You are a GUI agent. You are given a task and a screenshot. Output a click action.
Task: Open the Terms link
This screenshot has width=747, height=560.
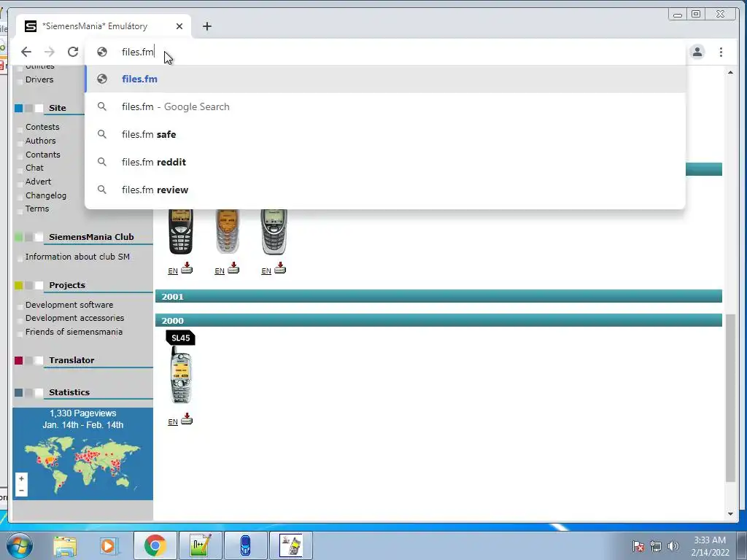(x=37, y=209)
